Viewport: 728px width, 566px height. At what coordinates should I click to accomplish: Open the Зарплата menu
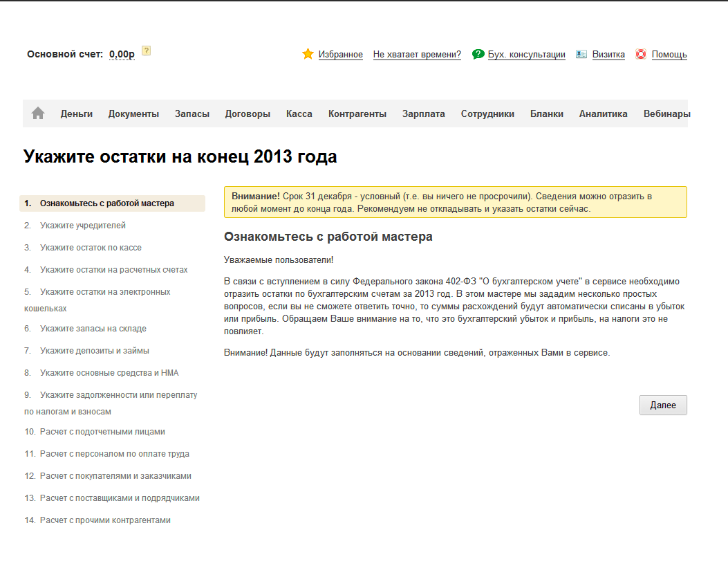point(423,114)
